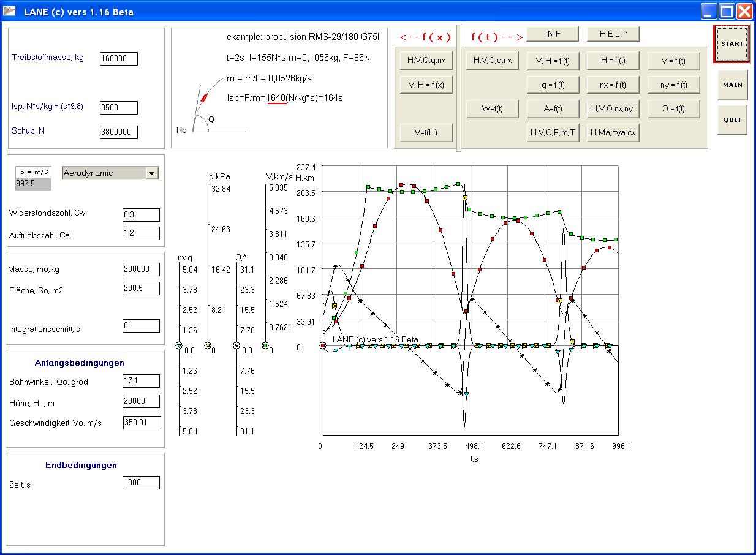This screenshot has height=555, width=756.
Task: Display the ny = f(t) curve
Action: [x=673, y=85]
